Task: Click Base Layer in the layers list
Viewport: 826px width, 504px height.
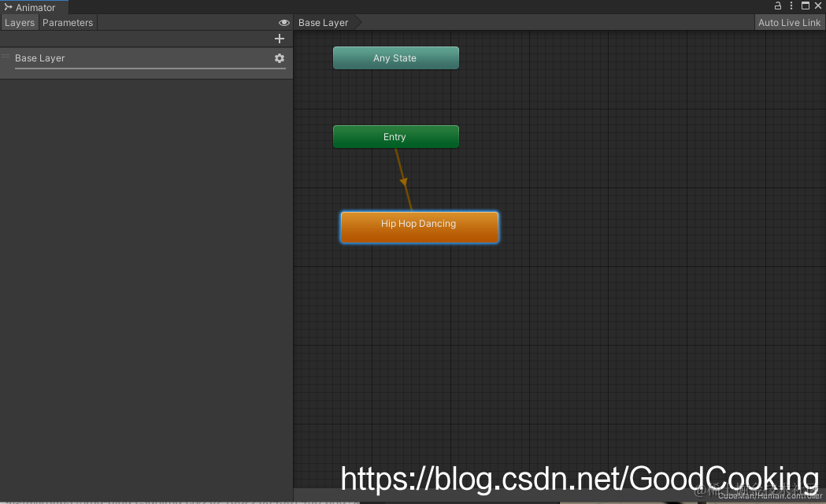Action: (39, 57)
